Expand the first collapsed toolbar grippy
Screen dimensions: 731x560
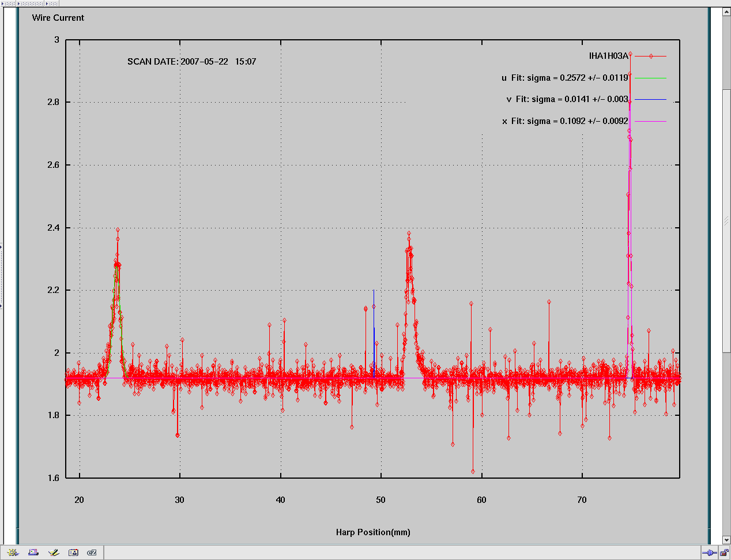(8, 3)
